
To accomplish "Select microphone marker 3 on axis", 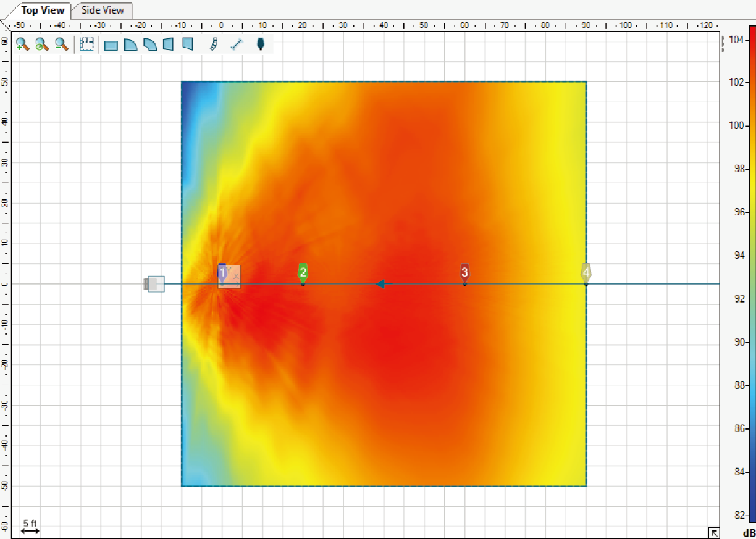I will (x=464, y=274).
